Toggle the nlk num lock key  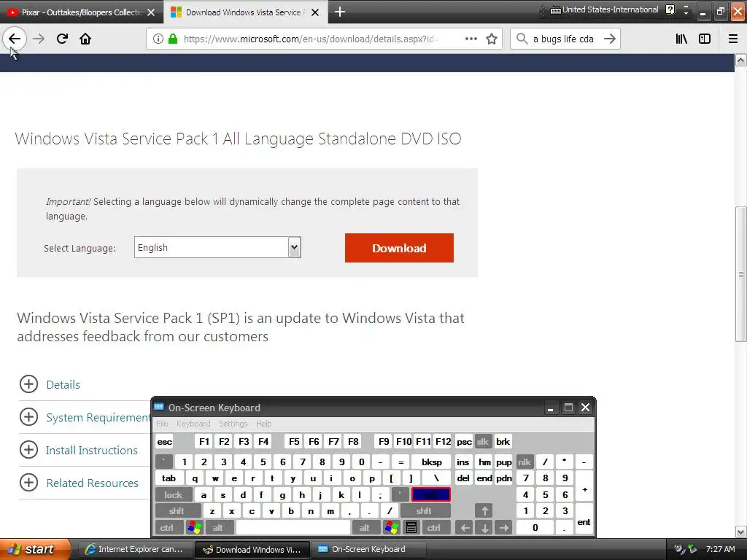524,462
